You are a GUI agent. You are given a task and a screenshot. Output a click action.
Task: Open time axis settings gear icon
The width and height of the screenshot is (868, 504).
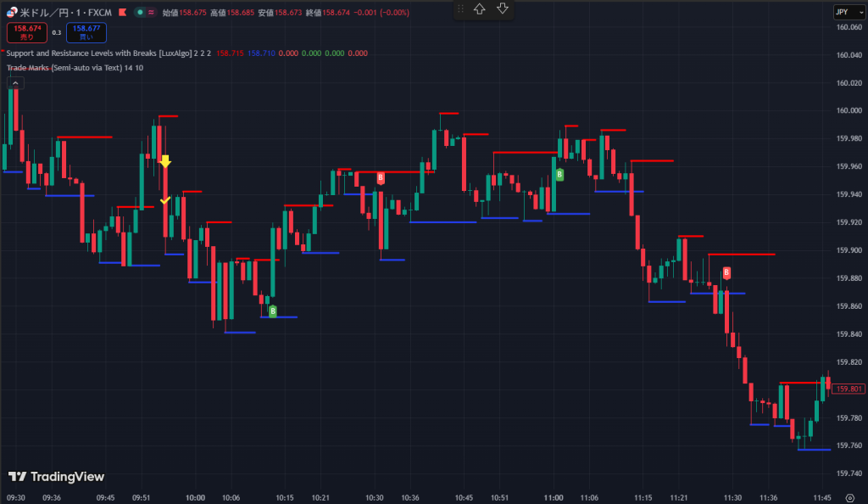tap(849, 497)
